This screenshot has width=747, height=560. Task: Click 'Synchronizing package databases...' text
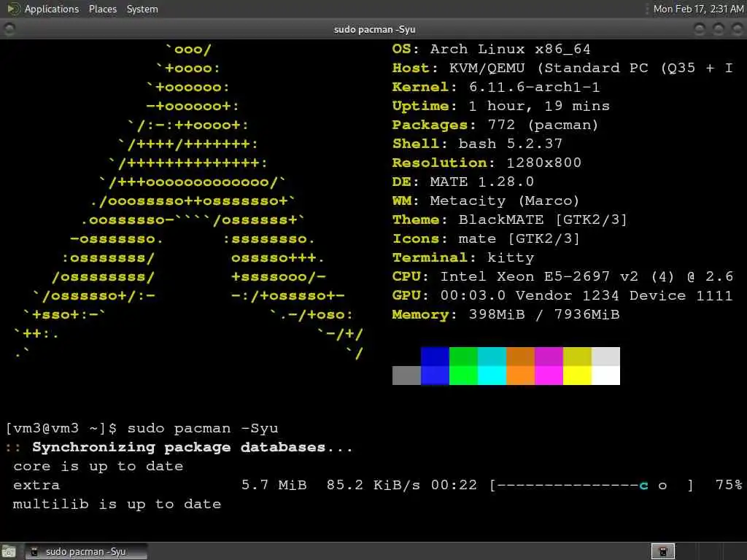(193, 448)
